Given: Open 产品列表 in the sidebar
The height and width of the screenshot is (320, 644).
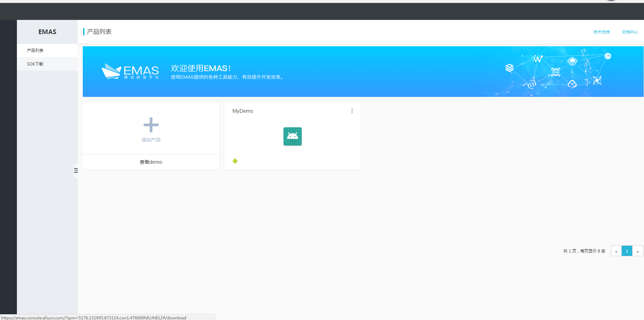Looking at the screenshot, I should click(x=47, y=50).
